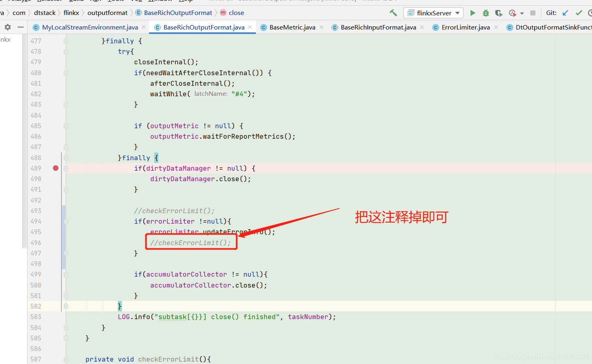Expand the profiler options dropdown arrow
Image resolution: width=592 pixels, height=364 pixels.
(x=522, y=13)
